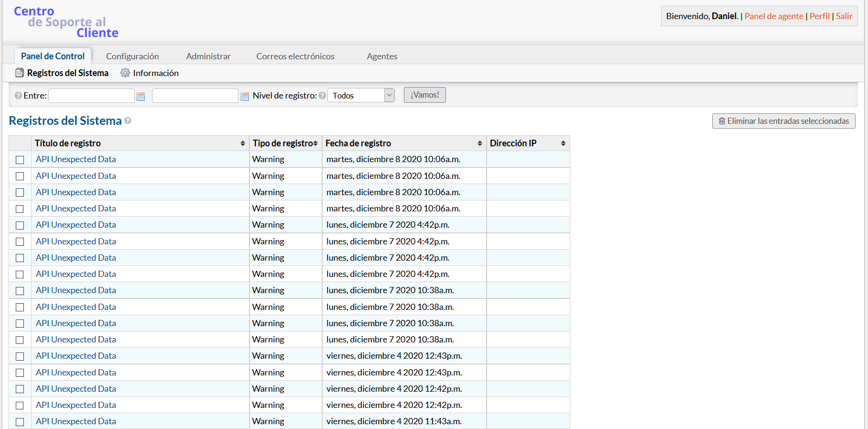Image resolution: width=868 pixels, height=429 pixels.
Task: Click the Información gear icon
Action: [125, 73]
